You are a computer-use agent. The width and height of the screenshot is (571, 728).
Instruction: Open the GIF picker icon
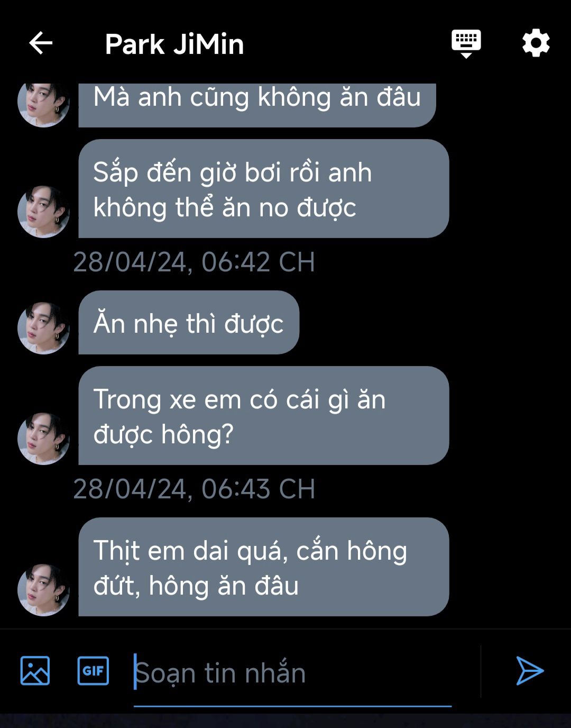pyautogui.click(x=93, y=670)
